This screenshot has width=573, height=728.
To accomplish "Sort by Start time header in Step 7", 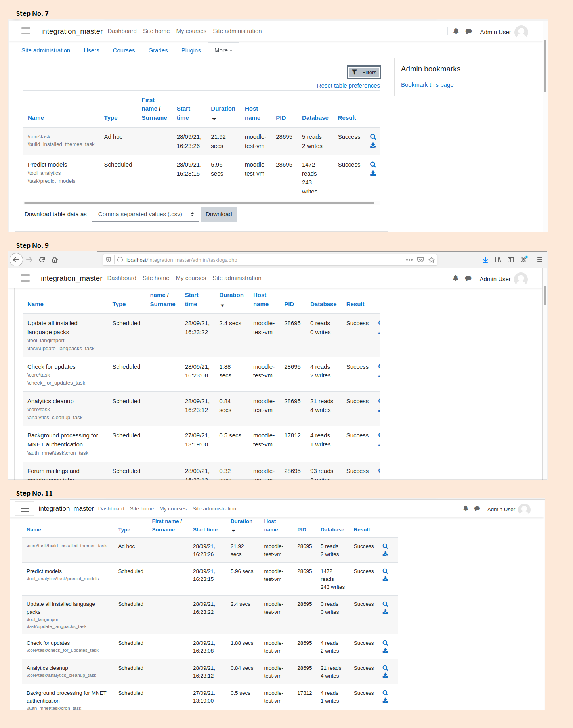I will [183, 113].
